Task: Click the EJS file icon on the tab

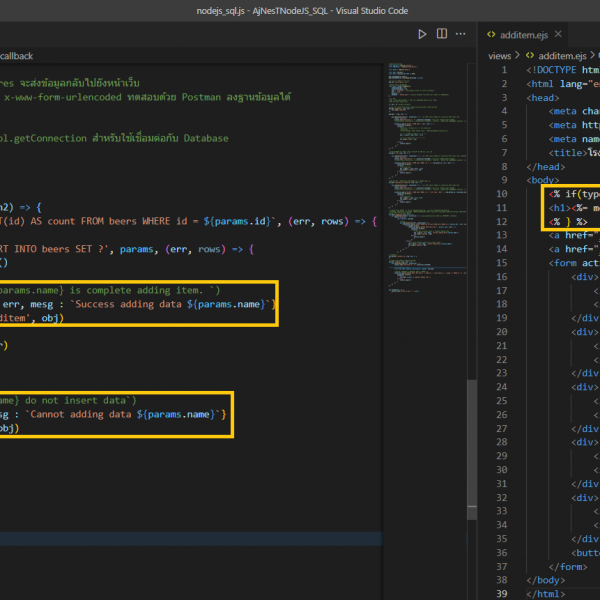Action: pyautogui.click(x=491, y=34)
